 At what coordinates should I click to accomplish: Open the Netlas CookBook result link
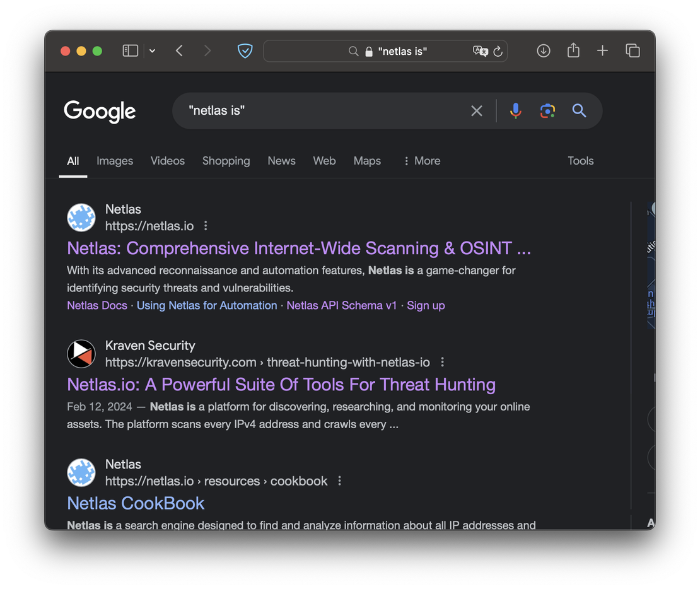coord(136,503)
